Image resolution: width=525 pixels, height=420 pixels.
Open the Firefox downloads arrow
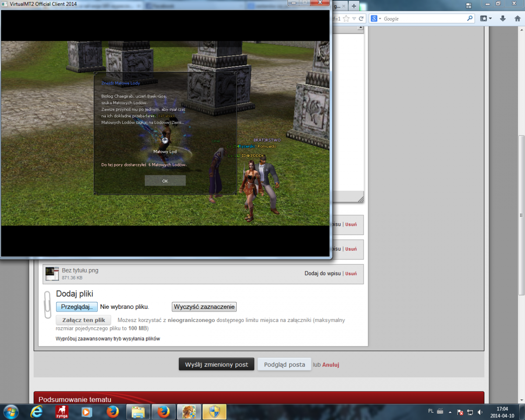pos(503,18)
